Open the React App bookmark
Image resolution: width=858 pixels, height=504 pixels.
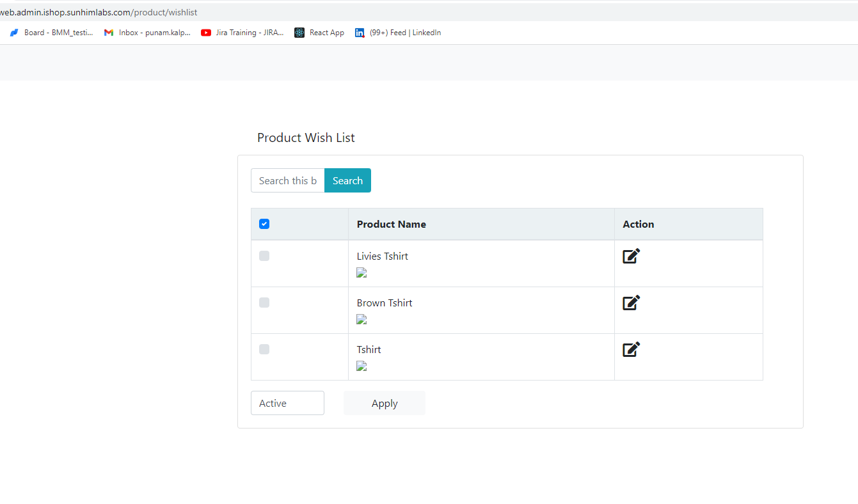319,33
